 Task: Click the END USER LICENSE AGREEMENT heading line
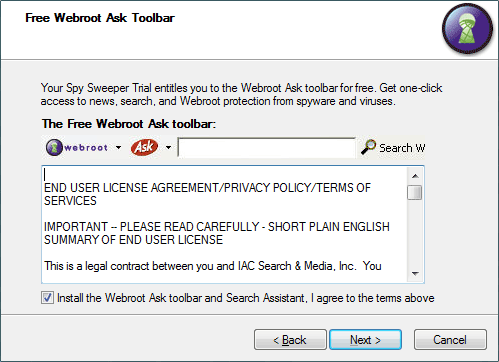[x=207, y=194]
